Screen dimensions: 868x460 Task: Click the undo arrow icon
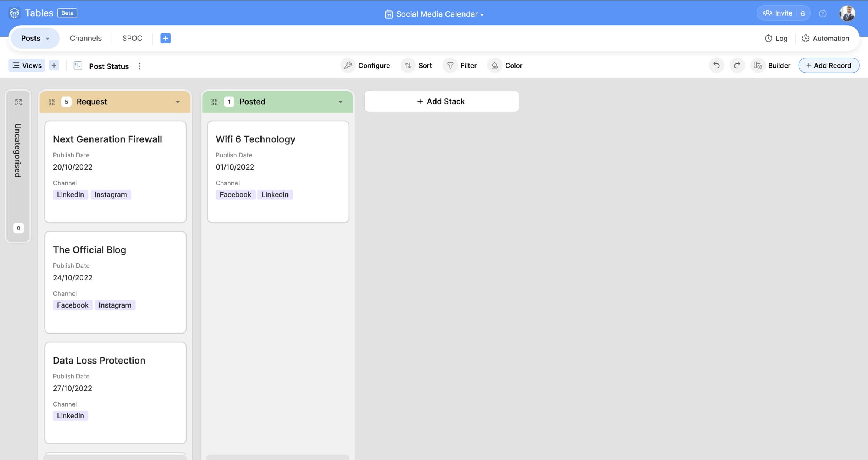[x=716, y=65]
